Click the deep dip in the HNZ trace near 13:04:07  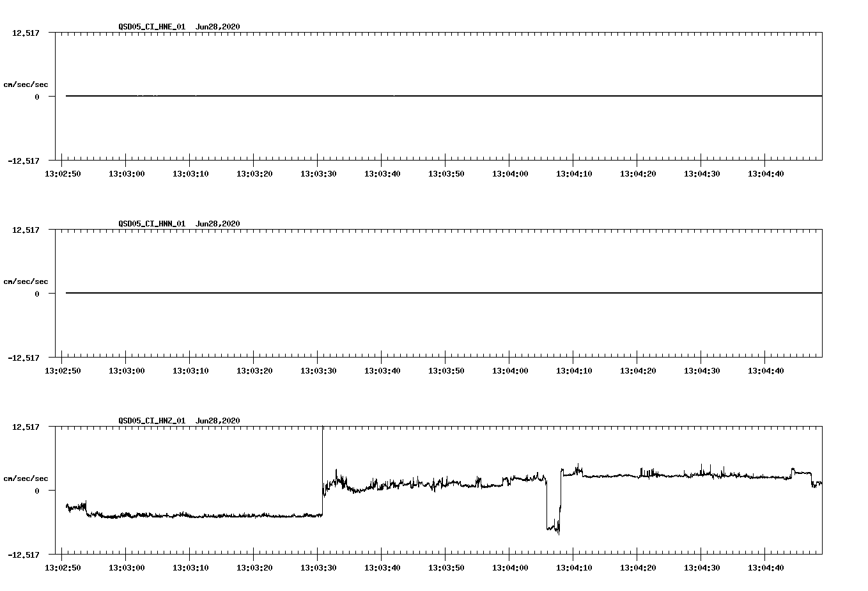point(554,527)
